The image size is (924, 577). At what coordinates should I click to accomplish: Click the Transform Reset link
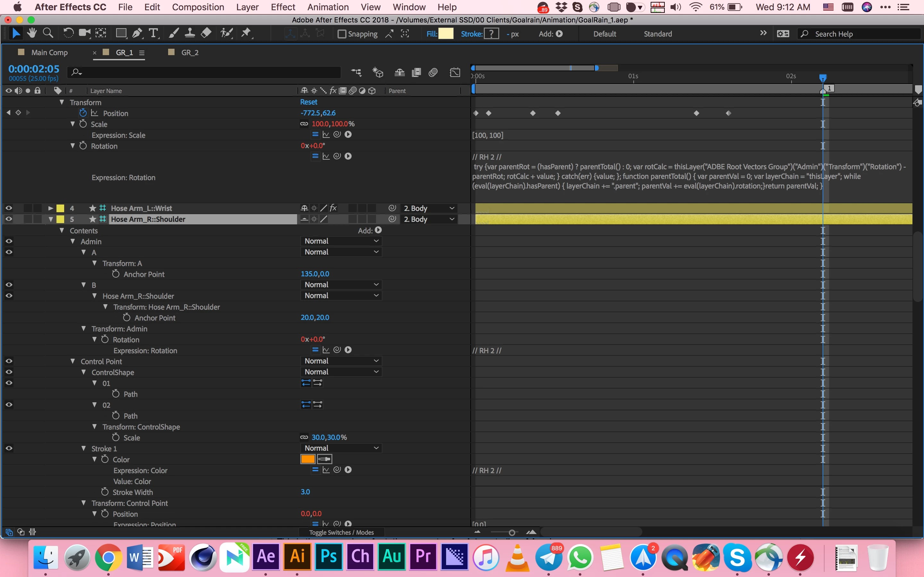coord(309,102)
